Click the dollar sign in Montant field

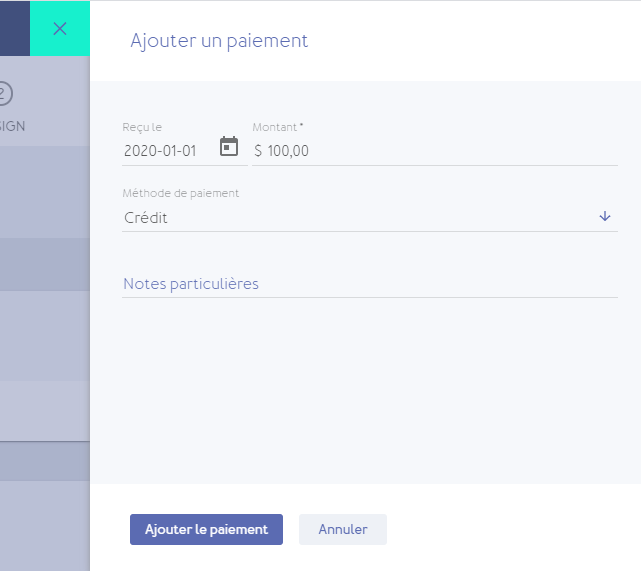click(258, 151)
